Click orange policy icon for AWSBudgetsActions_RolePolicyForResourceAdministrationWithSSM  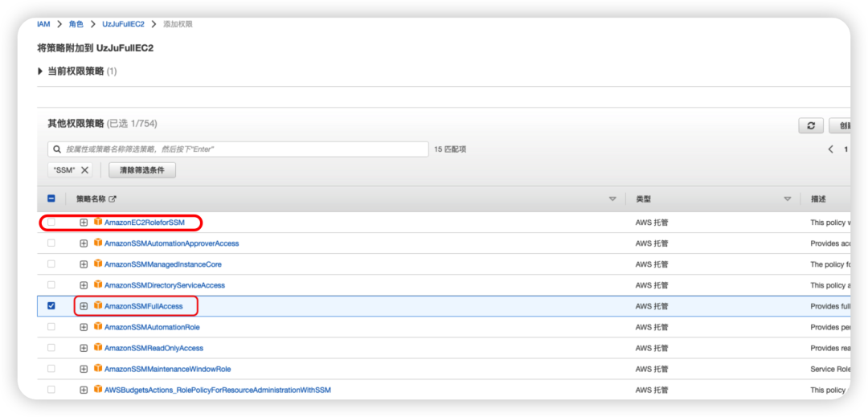click(98, 390)
